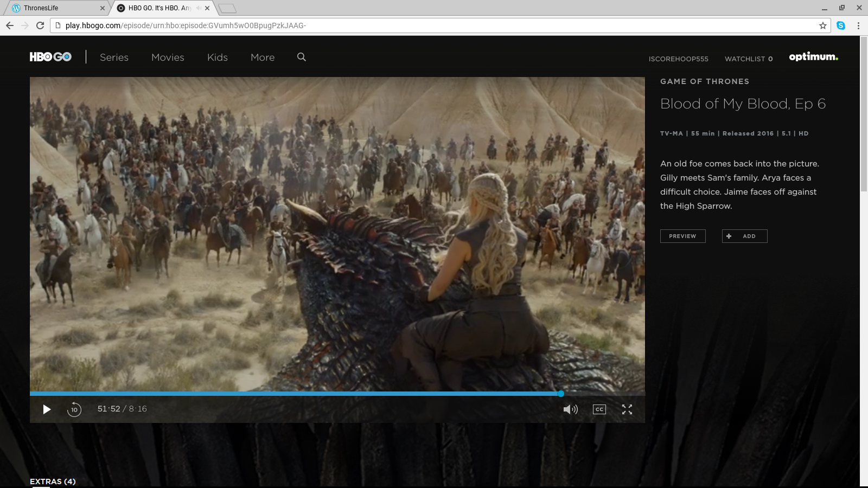Play the Game of Thrones episode

pyautogui.click(x=47, y=409)
